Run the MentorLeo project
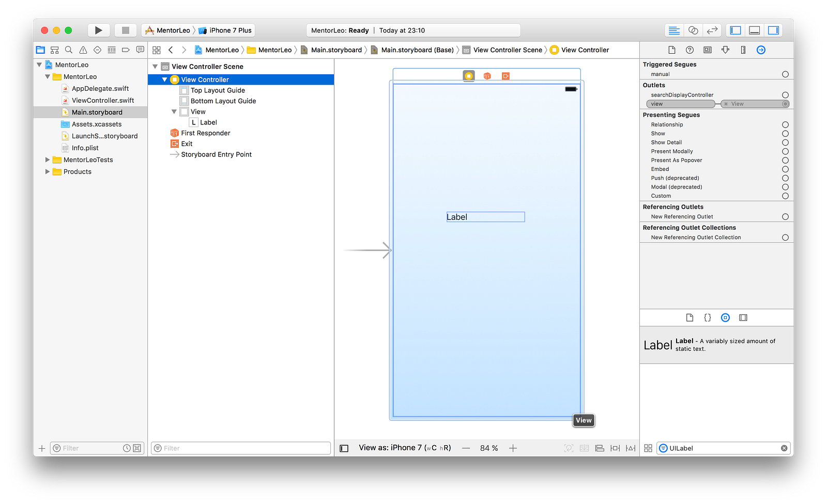The height and width of the screenshot is (504, 827). pyautogui.click(x=98, y=30)
